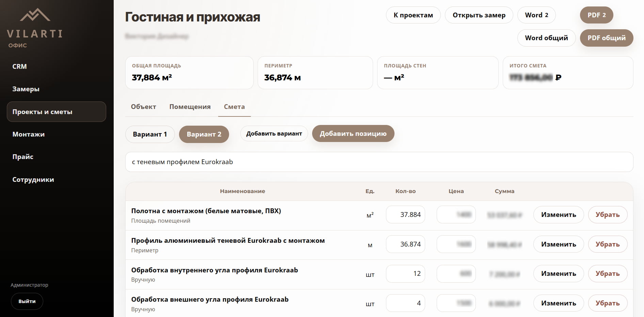The height and width of the screenshot is (317, 644).
Task: Click Добавить позицию button
Action: click(x=353, y=133)
